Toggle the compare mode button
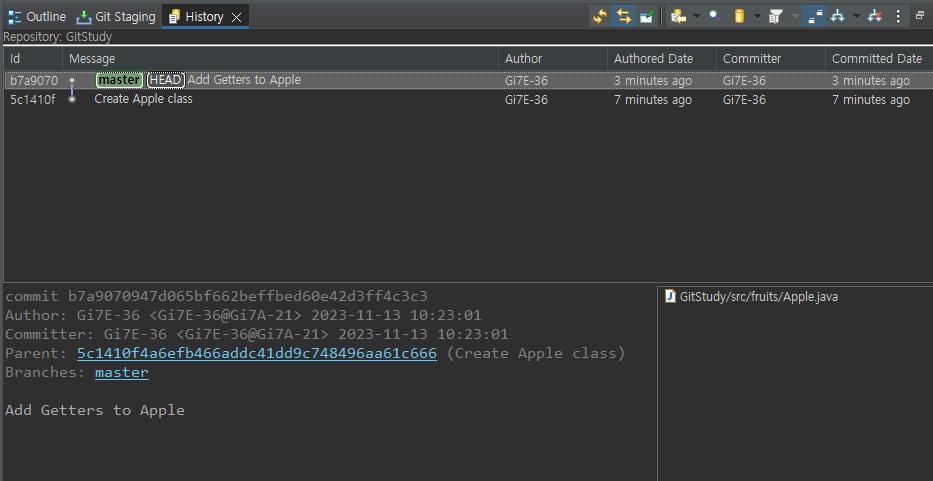 (814, 17)
